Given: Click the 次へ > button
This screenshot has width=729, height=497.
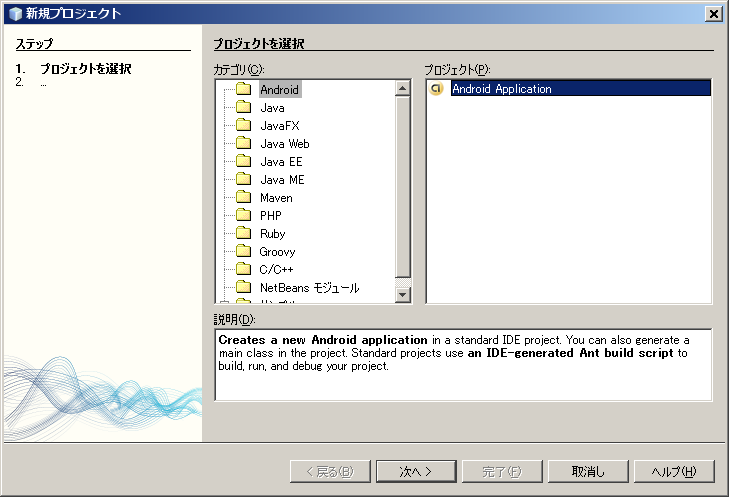Looking at the screenshot, I should (x=416, y=471).
